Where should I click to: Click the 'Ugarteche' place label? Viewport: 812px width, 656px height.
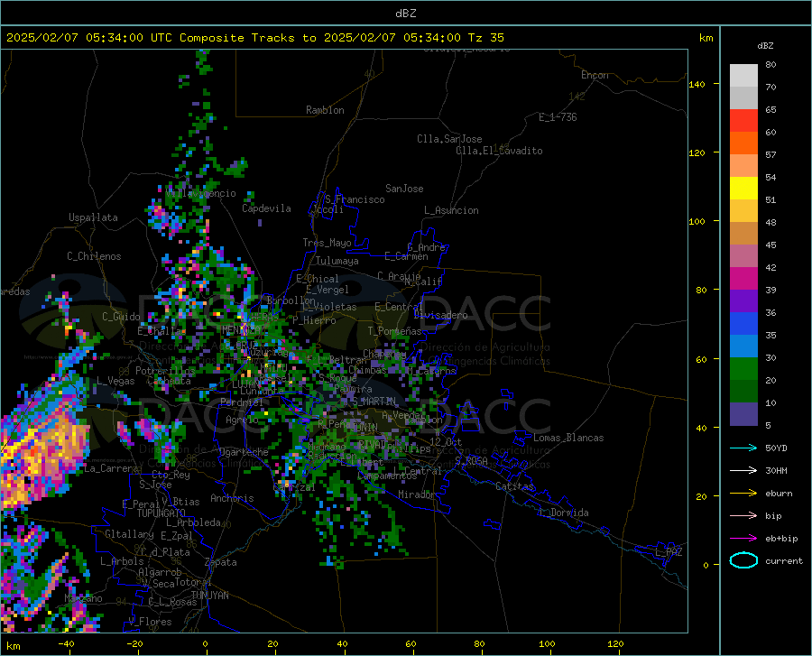tap(244, 452)
